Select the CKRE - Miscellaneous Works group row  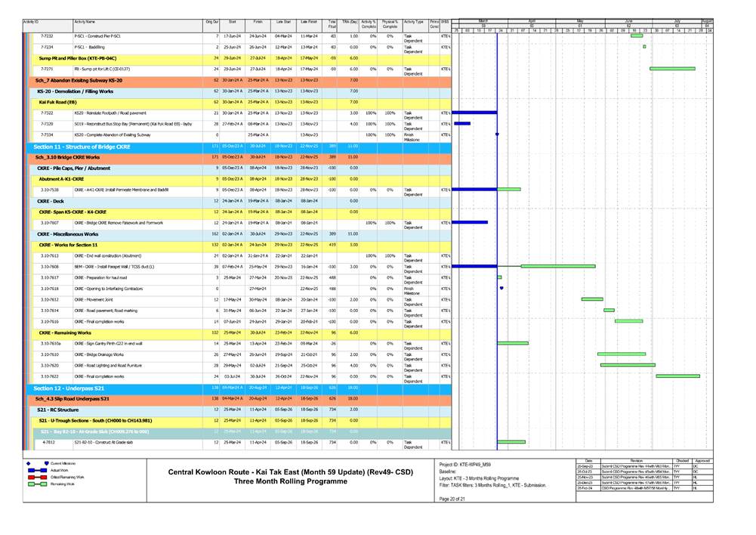click(x=68, y=234)
